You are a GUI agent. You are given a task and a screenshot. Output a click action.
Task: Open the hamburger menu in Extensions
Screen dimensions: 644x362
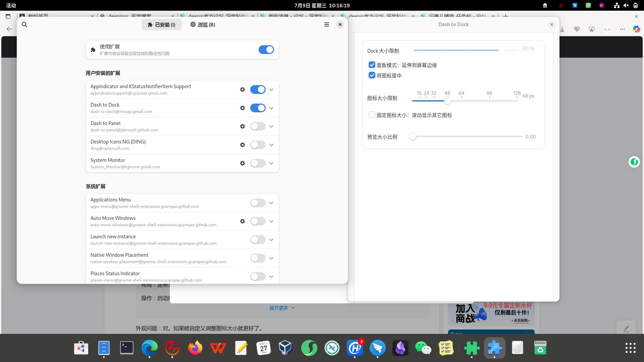pyautogui.click(x=327, y=24)
